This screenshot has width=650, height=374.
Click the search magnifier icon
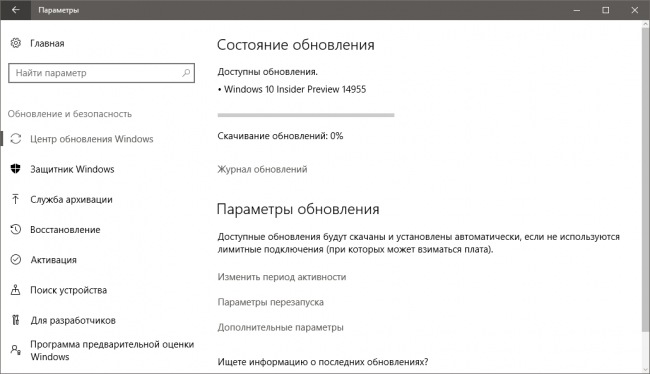tap(186, 73)
